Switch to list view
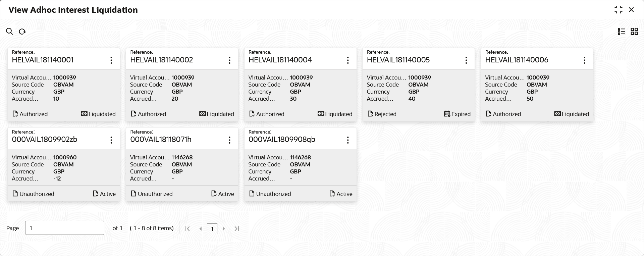Screen dimensions: 644x256 pos(622,32)
